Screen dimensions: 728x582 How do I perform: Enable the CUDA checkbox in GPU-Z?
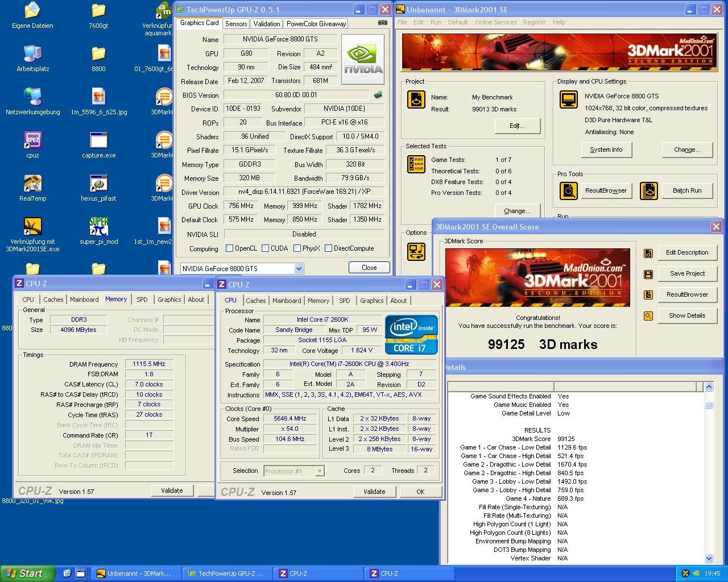coord(265,248)
